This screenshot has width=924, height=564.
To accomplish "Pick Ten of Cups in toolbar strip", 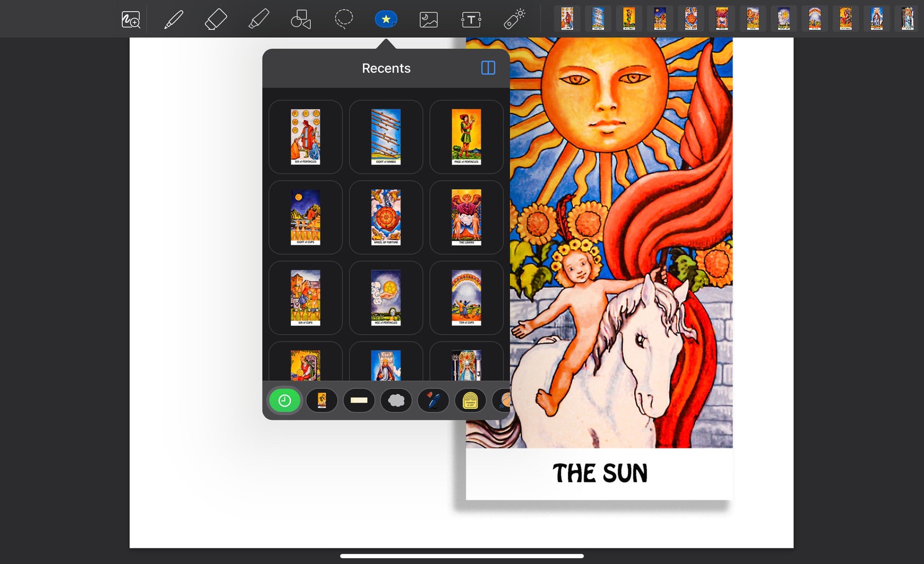I will click(815, 19).
